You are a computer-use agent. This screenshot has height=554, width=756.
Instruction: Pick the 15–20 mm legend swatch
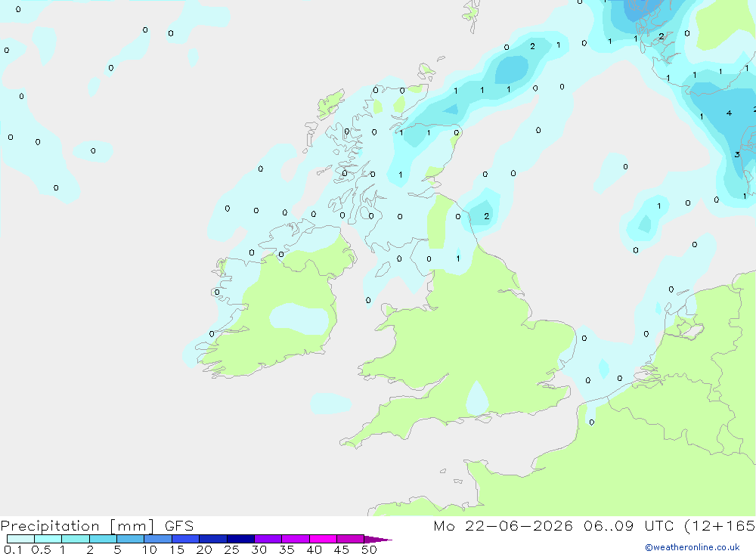(186, 539)
